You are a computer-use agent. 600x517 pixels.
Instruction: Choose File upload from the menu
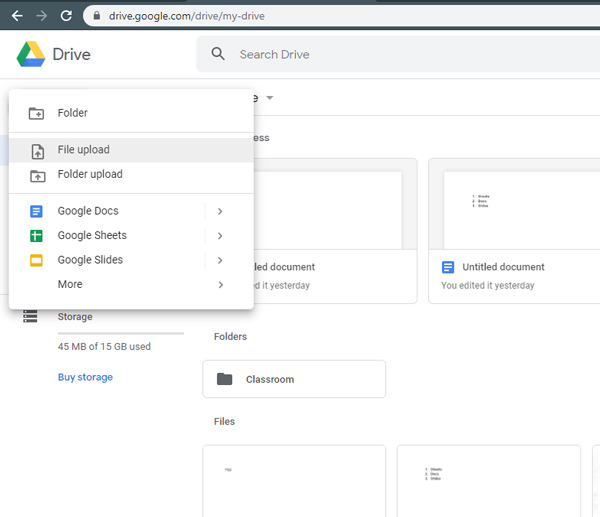[84, 150]
